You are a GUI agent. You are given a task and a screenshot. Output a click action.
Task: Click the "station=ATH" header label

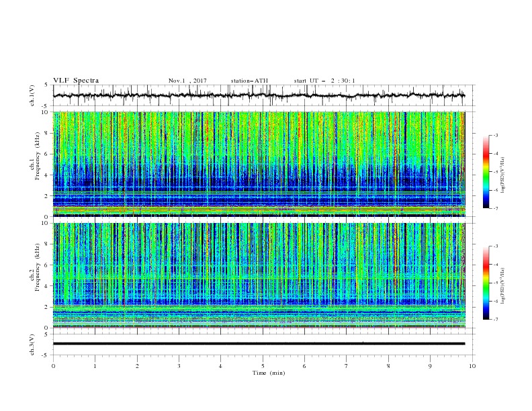pos(249,81)
